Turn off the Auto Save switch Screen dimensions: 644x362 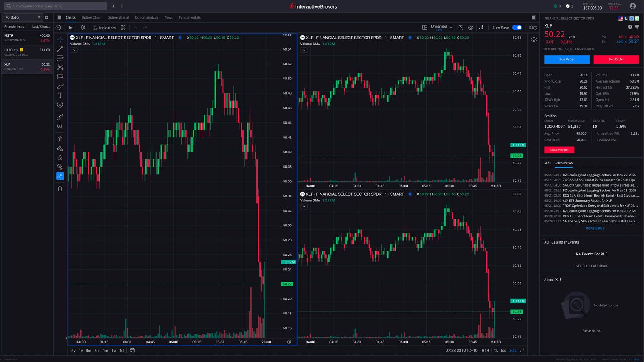coord(517,28)
